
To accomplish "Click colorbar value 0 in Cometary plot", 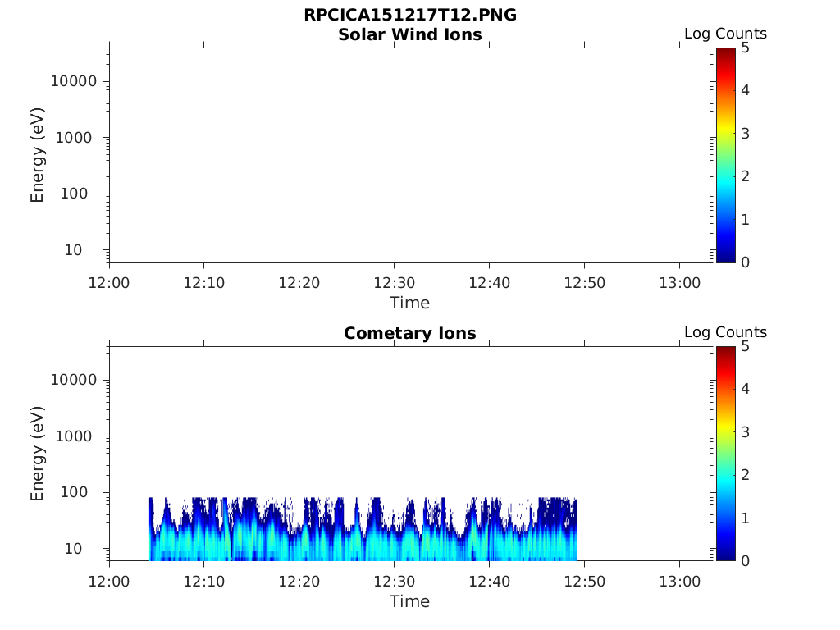I will (x=745, y=560).
